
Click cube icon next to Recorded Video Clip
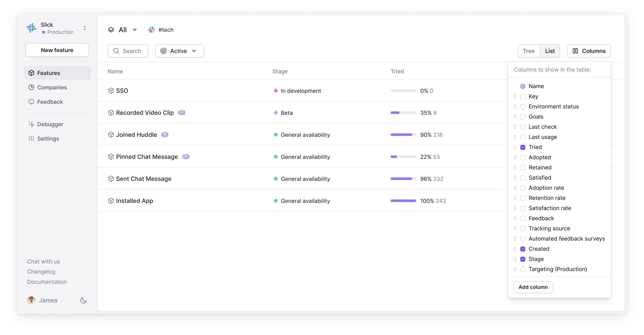coord(111,113)
